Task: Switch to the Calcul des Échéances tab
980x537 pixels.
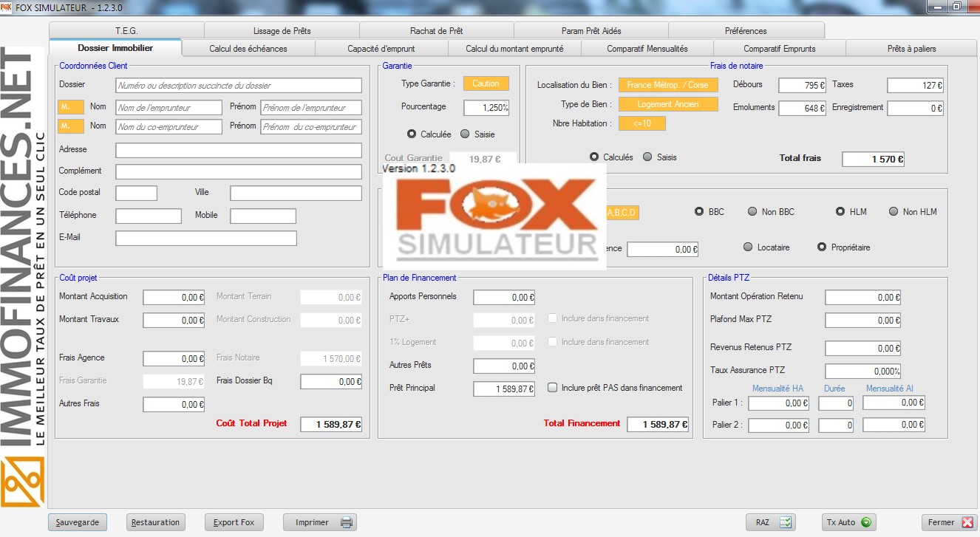Action: point(248,47)
